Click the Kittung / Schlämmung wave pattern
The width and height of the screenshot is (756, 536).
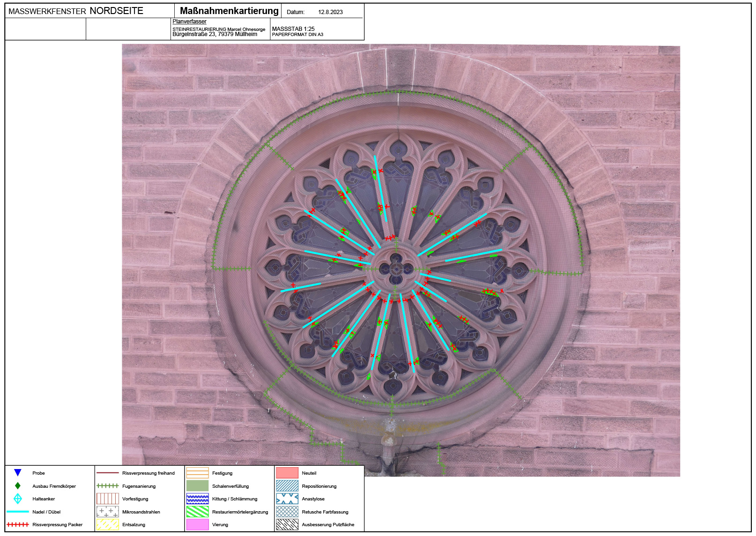point(197,499)
